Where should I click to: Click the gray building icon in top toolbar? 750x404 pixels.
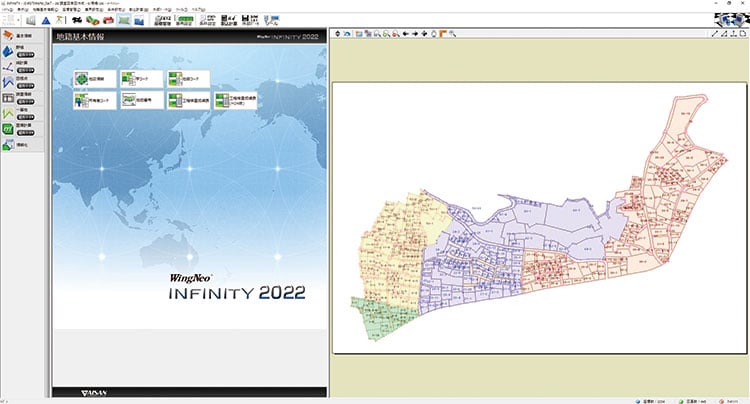(x=31, y=20)
